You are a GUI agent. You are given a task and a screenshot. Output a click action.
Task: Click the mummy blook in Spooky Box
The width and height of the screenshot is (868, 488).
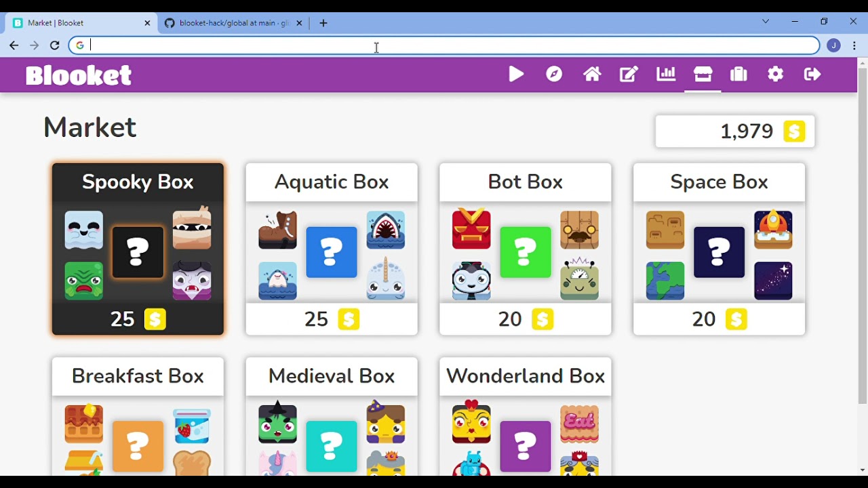pos(192,228)
